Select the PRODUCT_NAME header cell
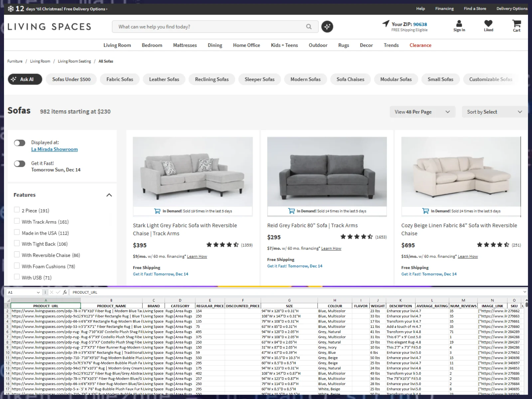Image resolution: width=532 pixels, height=399 pixels. tap(111, 306)
